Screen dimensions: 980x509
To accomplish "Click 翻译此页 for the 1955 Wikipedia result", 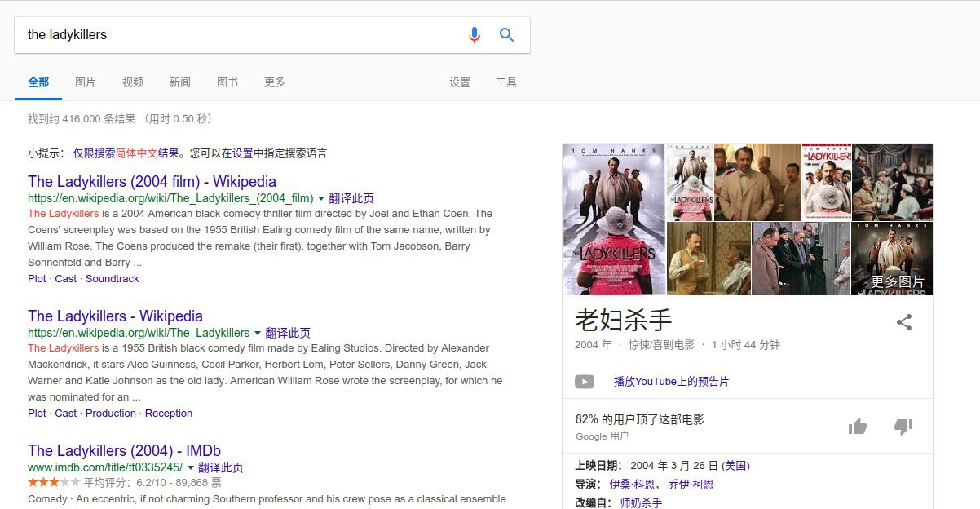I will tap(288, 333).
